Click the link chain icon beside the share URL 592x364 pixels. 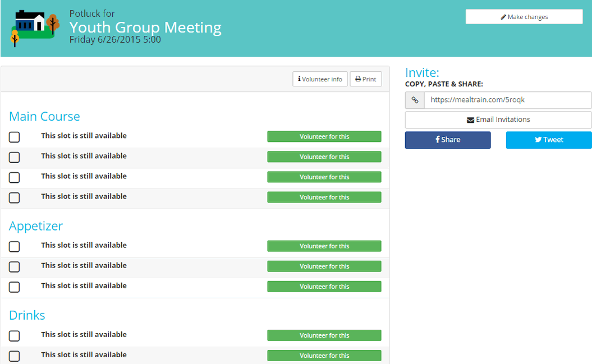pyautogui.click(x=415, y=100)
